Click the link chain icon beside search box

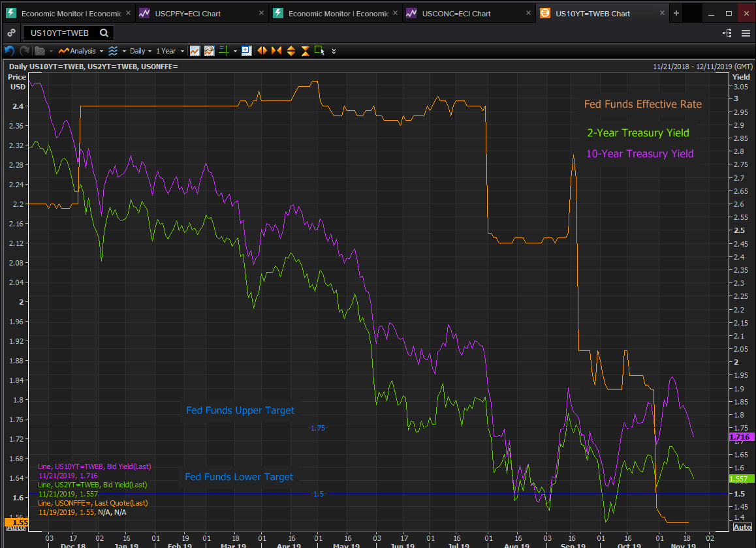tap(11, 33)
